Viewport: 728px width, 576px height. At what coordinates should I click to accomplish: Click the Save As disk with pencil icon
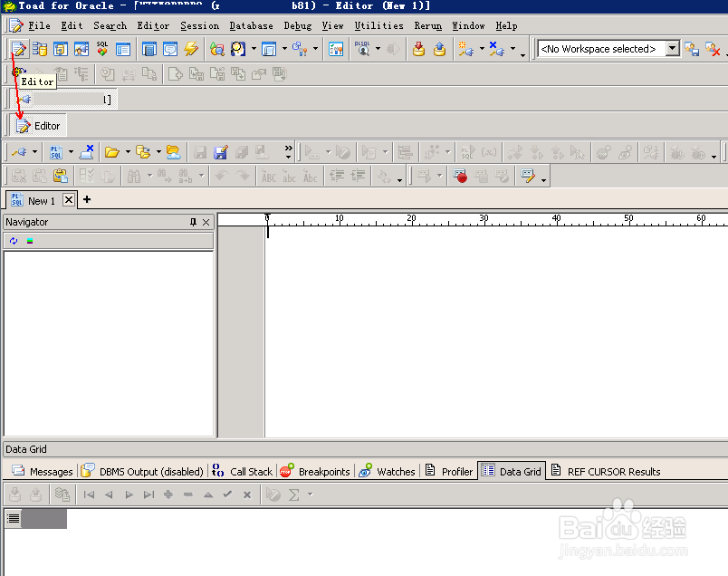pyautogui.click(x=221, y=152)
